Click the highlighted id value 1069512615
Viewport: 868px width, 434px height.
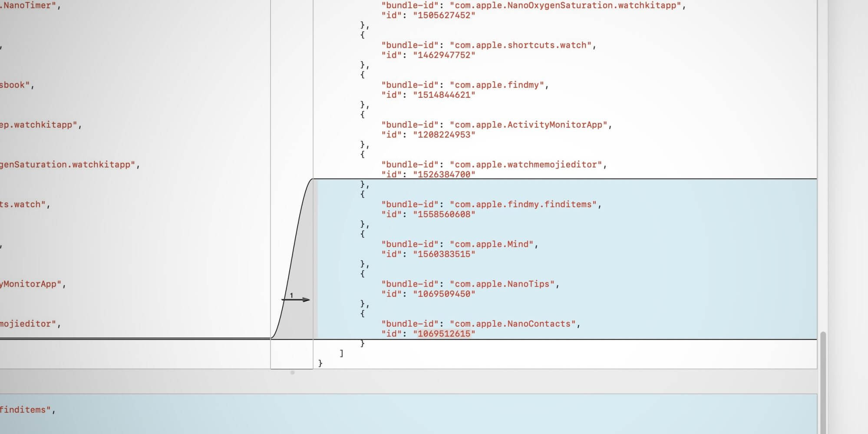pyautogui.click(x=444, y=334)
